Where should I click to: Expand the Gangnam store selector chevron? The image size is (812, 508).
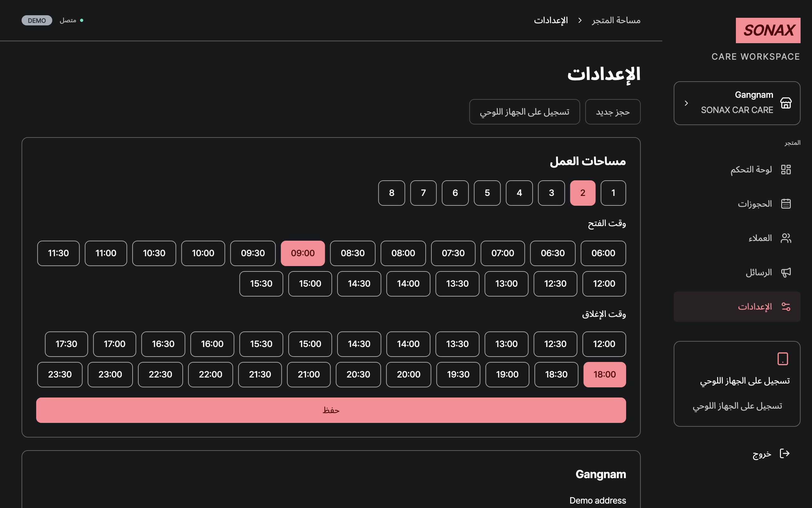tap(686, 103)
